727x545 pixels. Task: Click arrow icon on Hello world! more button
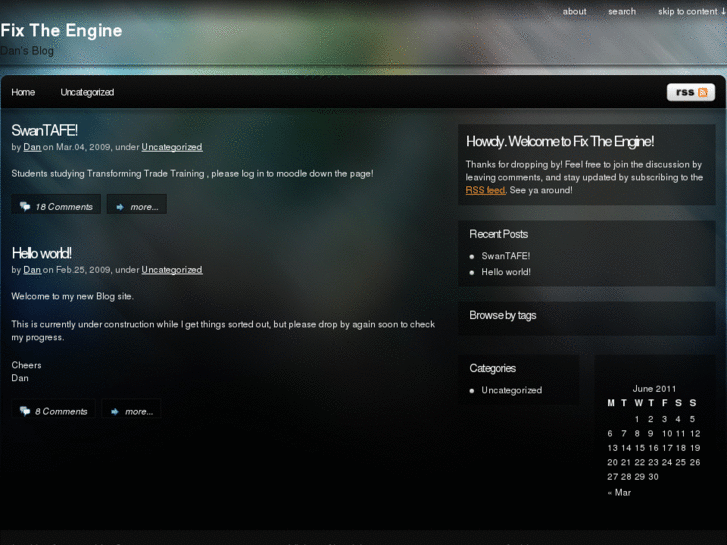pyautogui.click(x=115, y=411)
